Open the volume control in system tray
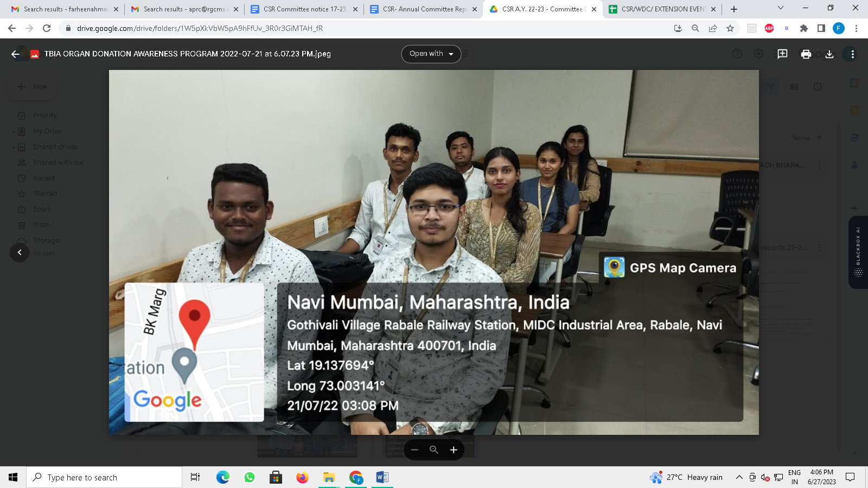The height and width of the screenshot is (488, 868). [765, 477]
